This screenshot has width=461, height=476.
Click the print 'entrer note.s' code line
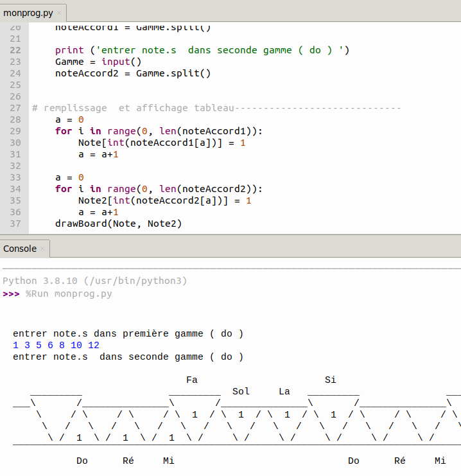coord(202,50)
